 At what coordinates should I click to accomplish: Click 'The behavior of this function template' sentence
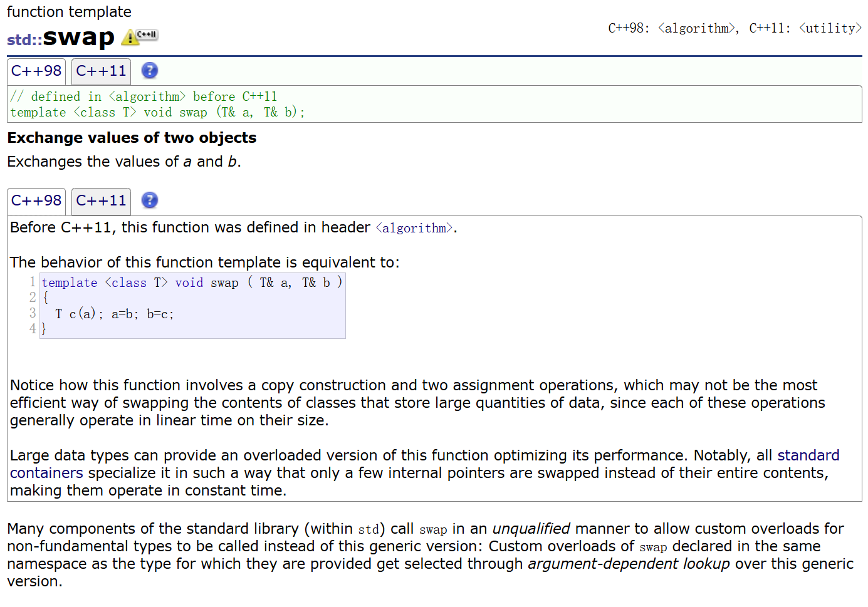coord(204,262)
